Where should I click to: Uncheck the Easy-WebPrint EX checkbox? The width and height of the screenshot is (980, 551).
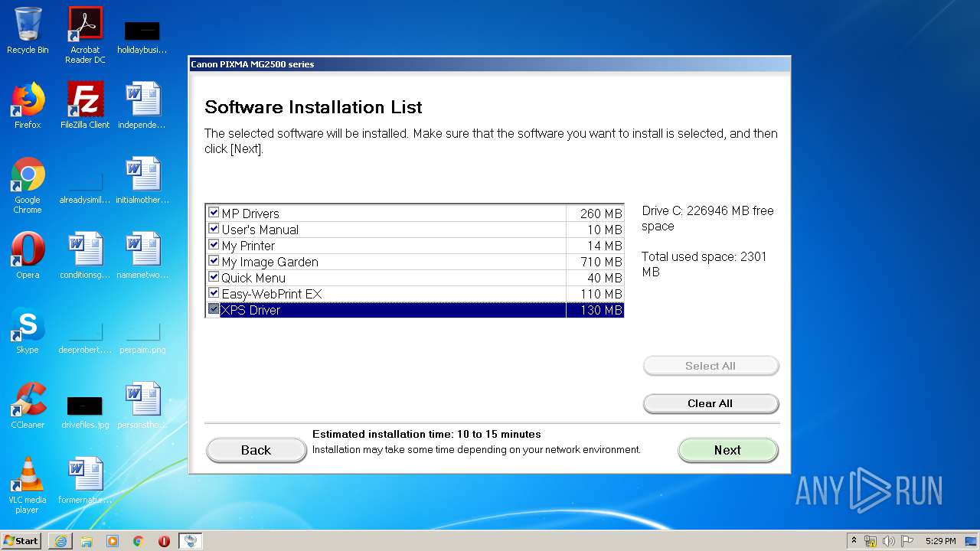tap(214, 293)
